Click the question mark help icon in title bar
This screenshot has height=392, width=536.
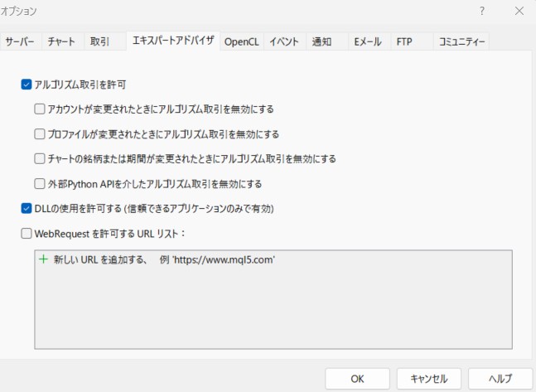point(482,12)
